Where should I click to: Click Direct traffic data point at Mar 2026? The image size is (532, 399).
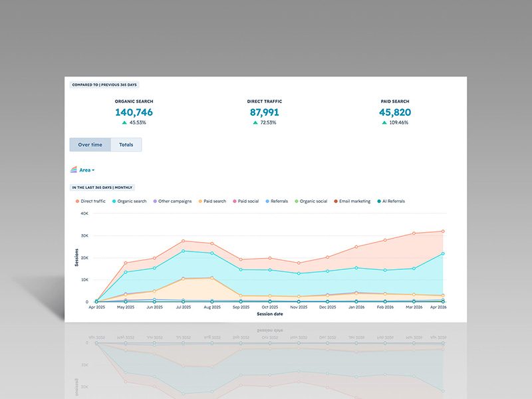[414, 233]
